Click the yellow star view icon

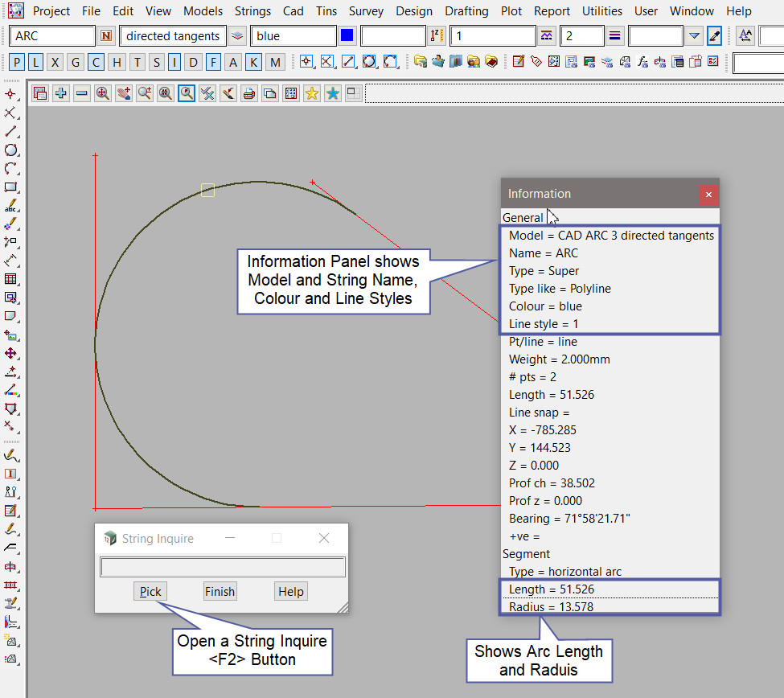click(312, 93)
